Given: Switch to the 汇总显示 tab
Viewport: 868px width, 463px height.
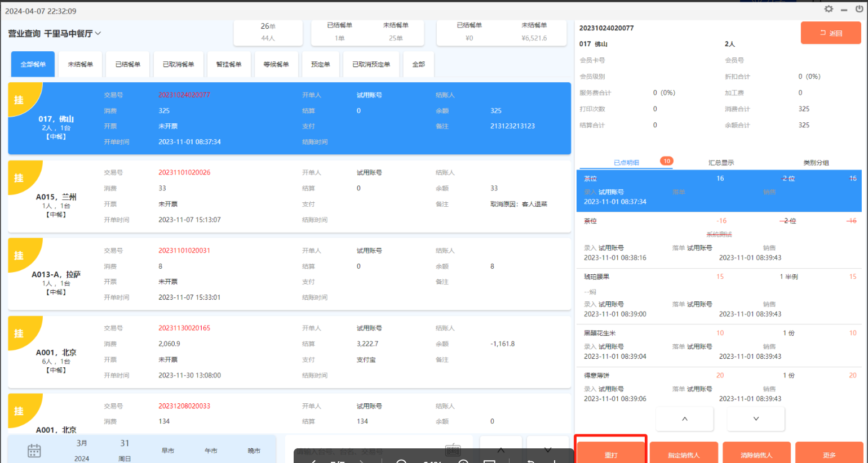Looking at the screenshot, I should pyautogui.click(x=721, y=163).
